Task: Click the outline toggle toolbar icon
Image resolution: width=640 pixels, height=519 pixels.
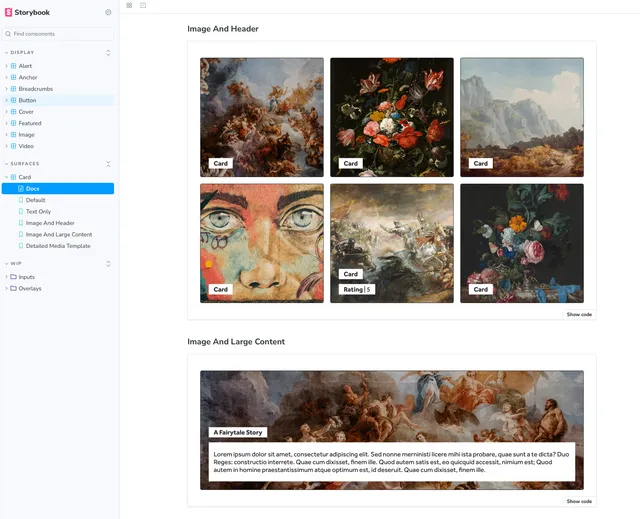Action: tap(143, 5)
